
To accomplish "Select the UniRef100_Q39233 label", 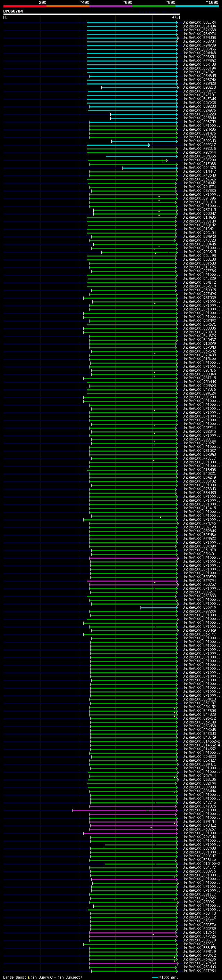I will 199,107.
